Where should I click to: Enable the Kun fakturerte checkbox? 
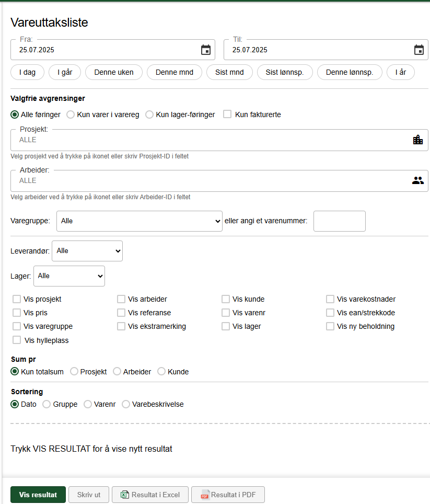tap(227, 114)
